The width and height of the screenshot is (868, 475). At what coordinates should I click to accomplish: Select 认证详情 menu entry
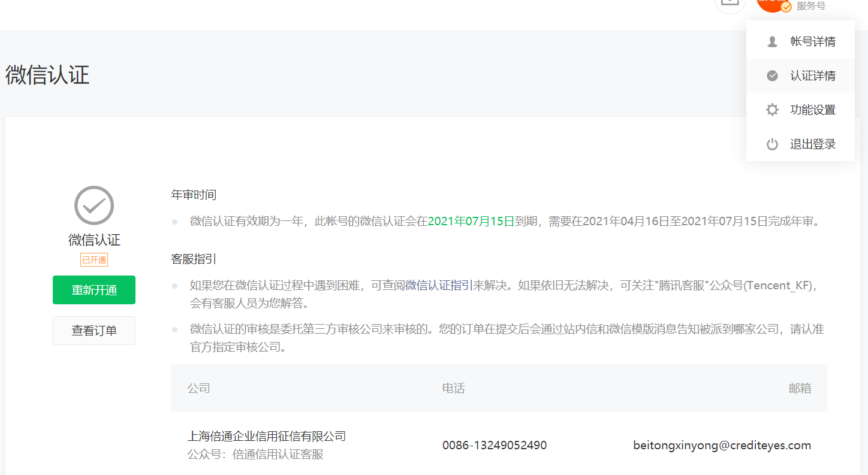click(x=800, y=75)
